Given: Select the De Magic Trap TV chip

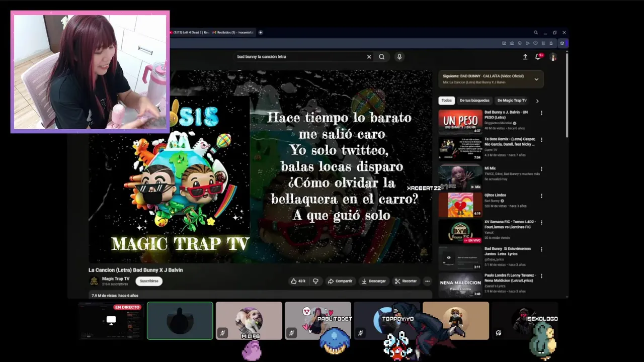Looking at the screenshot, I should pos(512,101).
